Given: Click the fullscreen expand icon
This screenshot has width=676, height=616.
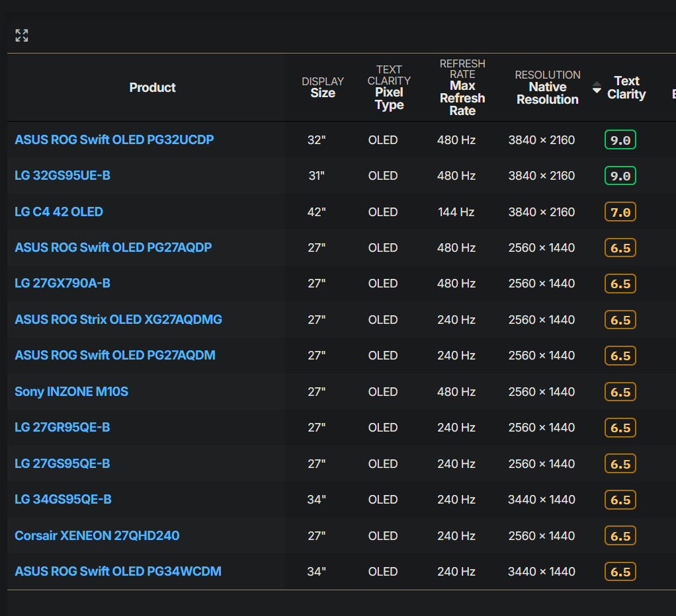Looking at the screenshot, I should click(x=22, y=36).
